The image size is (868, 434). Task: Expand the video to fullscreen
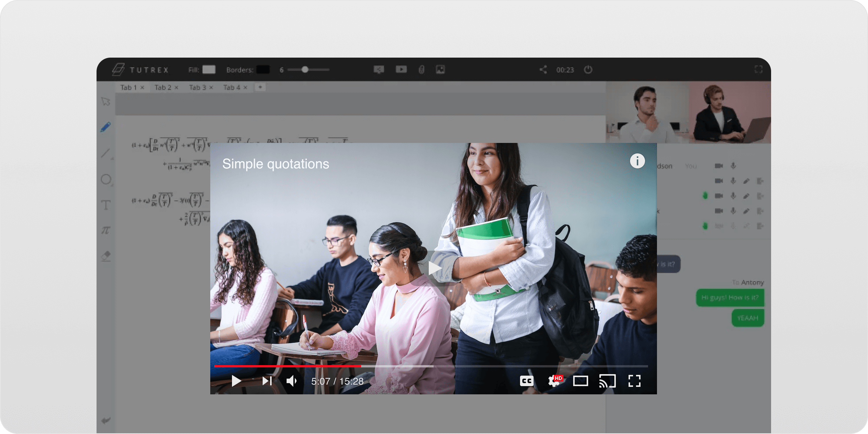[x=635, y=380]
